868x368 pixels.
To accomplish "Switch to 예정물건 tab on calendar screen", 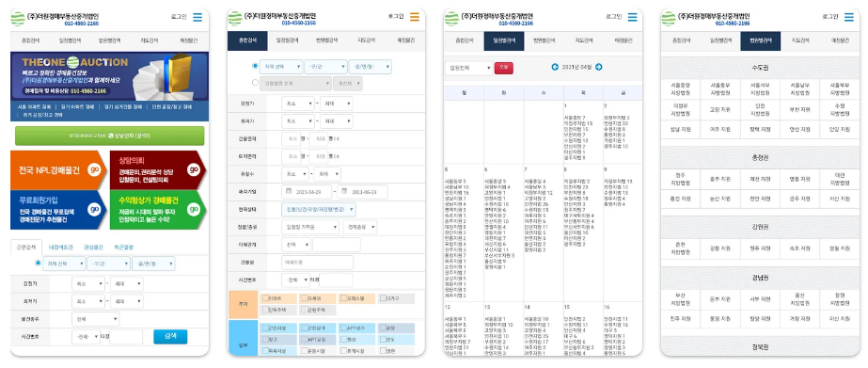I will pos(623,41).
